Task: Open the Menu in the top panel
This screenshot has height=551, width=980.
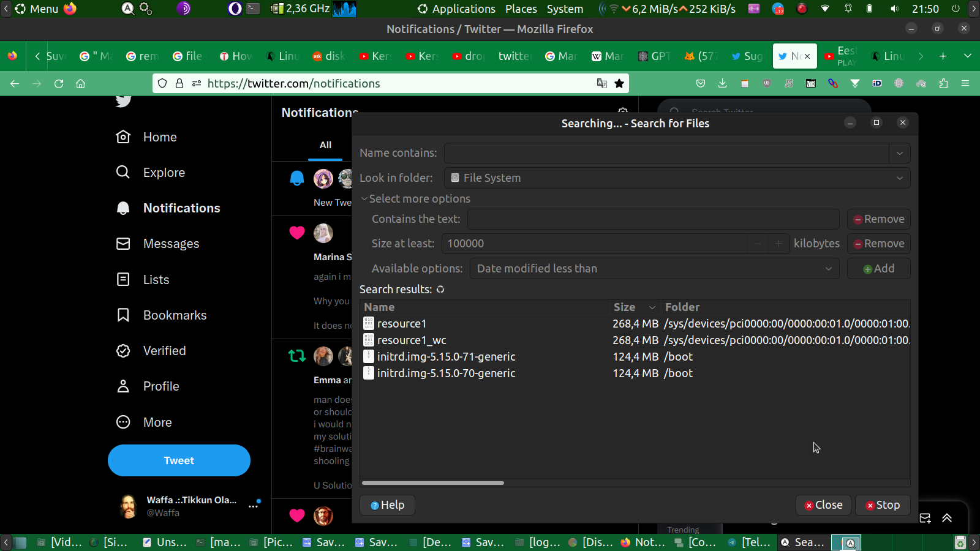Action: [x=37, y=9]
